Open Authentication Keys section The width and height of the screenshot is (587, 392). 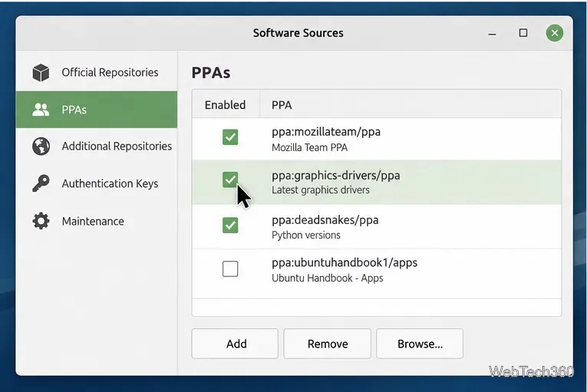click(97, 183)
